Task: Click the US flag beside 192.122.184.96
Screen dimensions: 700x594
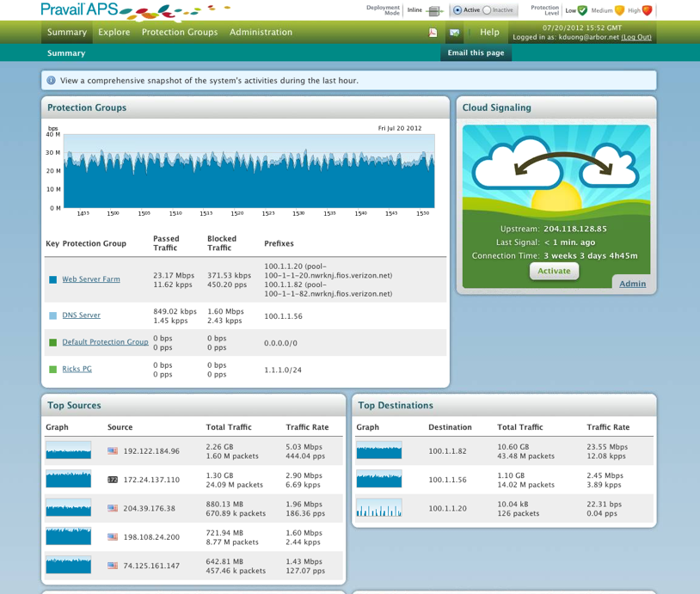Action: pos(113,450)
